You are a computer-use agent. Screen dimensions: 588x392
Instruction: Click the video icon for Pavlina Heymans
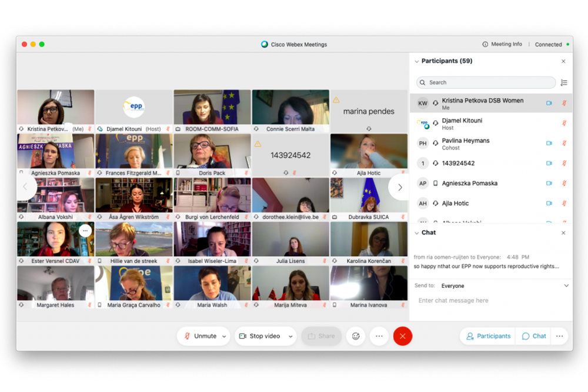click(x=549, y=143)
